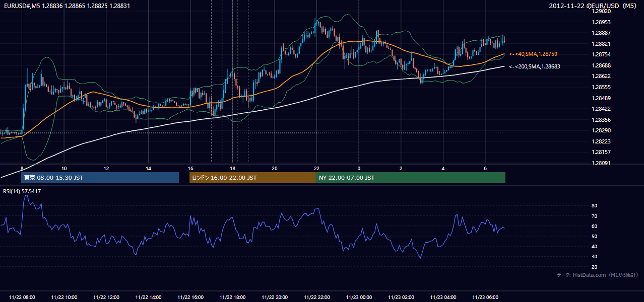Screen dimensions: 644x302
Task: Click hour label 0 under the price chart
Action: tap(359, 168)
